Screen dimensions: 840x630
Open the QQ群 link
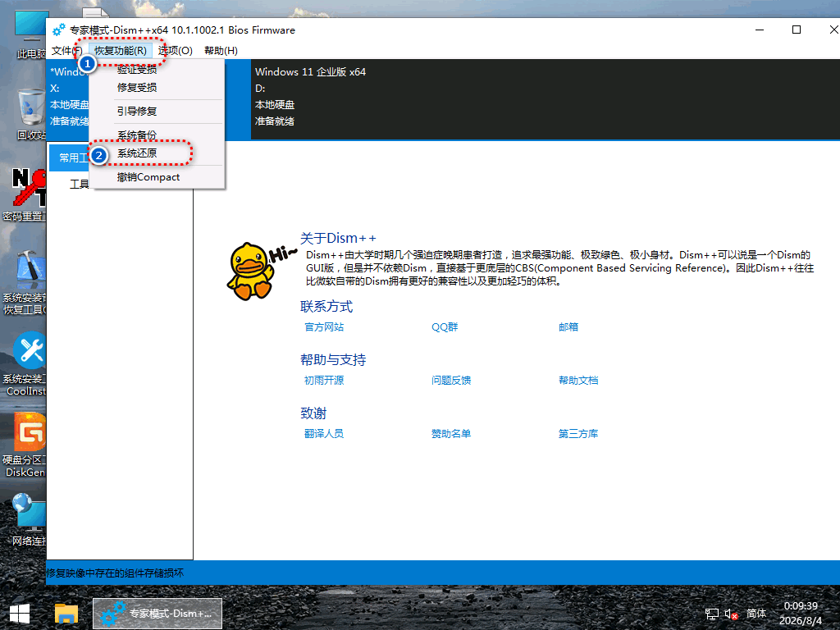(x=445, y=326)
